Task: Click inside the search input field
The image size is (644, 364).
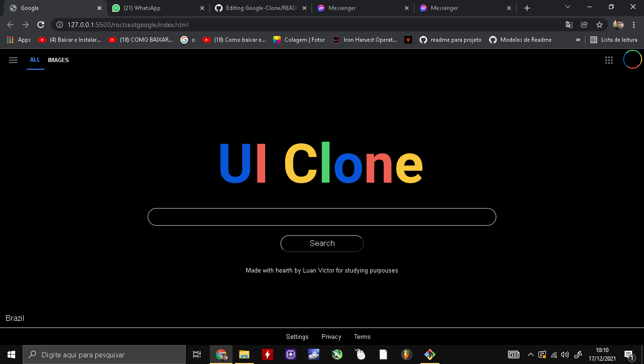Action: (322, 217)
